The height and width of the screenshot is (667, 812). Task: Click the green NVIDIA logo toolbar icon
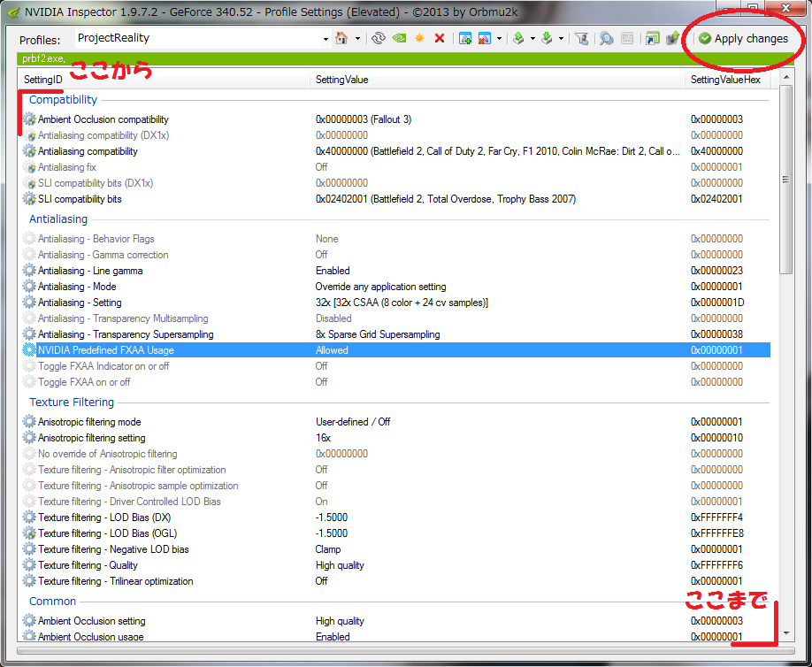(x=399, y=39)
